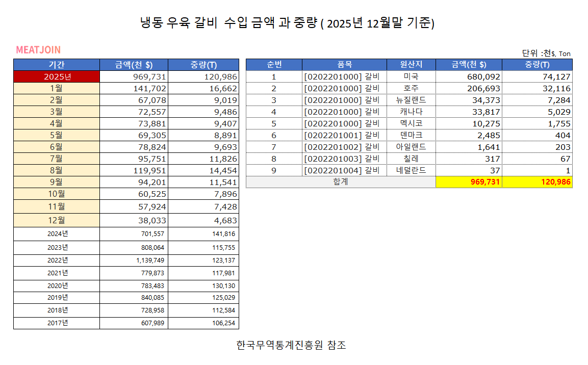The height and width of the screenshot is (365, 588).
Task: Click the 8월 month cell
Action: tap(57, 170)
